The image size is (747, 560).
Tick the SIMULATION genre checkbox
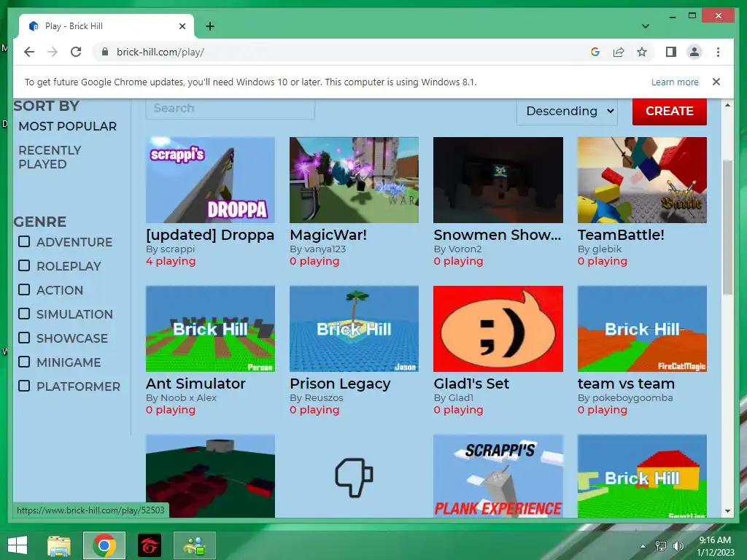tap(24, 314)
